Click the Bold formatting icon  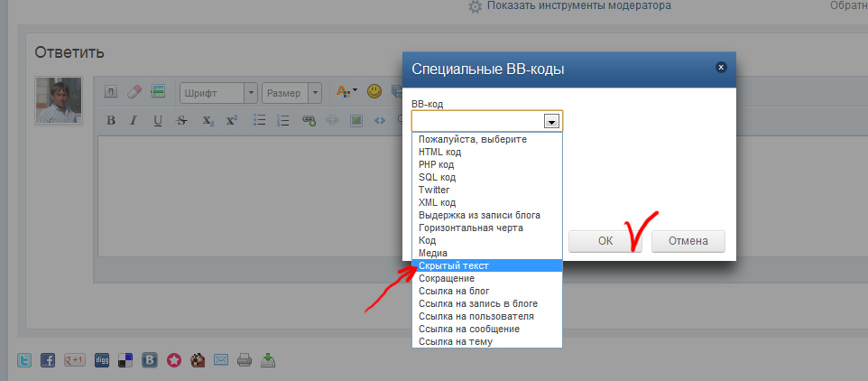click(x=111, y=120)
